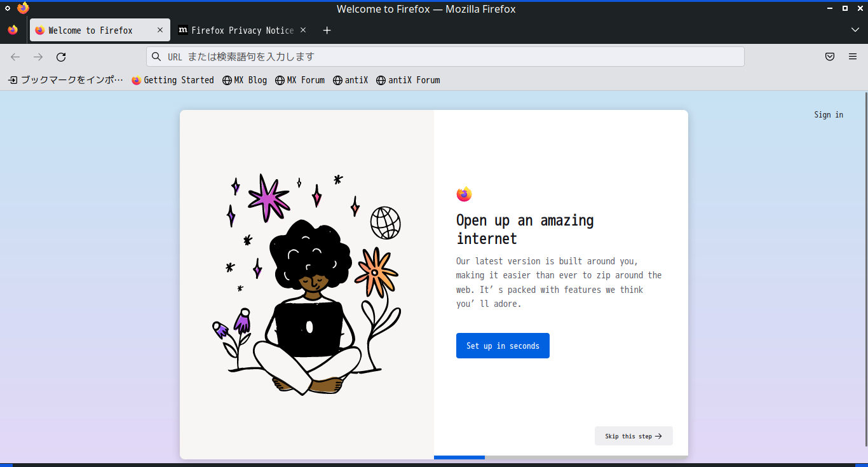Open the Getting Started bookmark
The image size is (868, 467).
[x=173, y=80]
